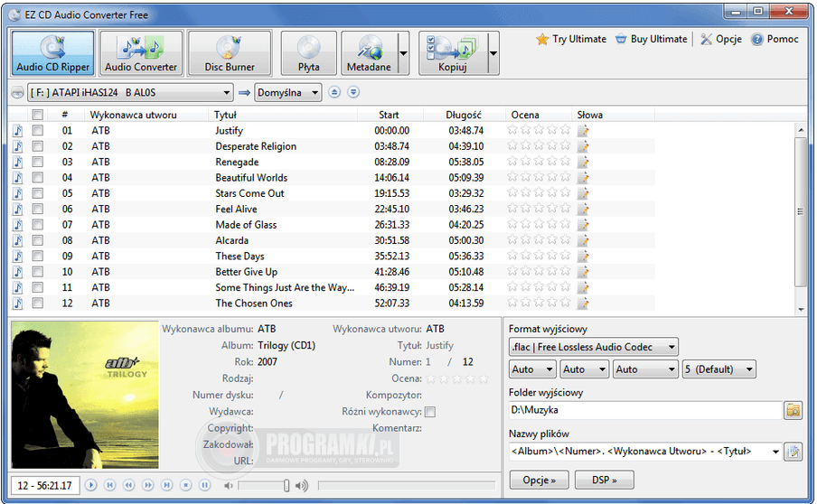817x504 pixels.
Task: Open the Buy Ultimate link
Action: [652, 39]
